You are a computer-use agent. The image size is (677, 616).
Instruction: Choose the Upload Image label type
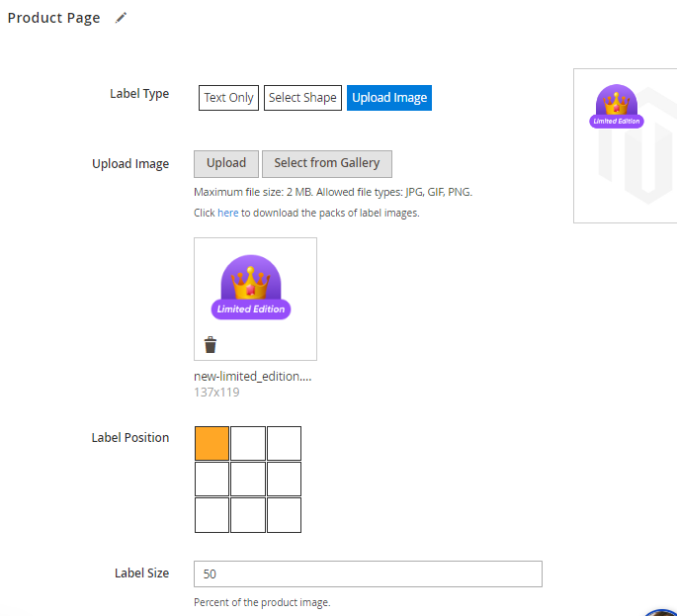[x=389, y=98]
